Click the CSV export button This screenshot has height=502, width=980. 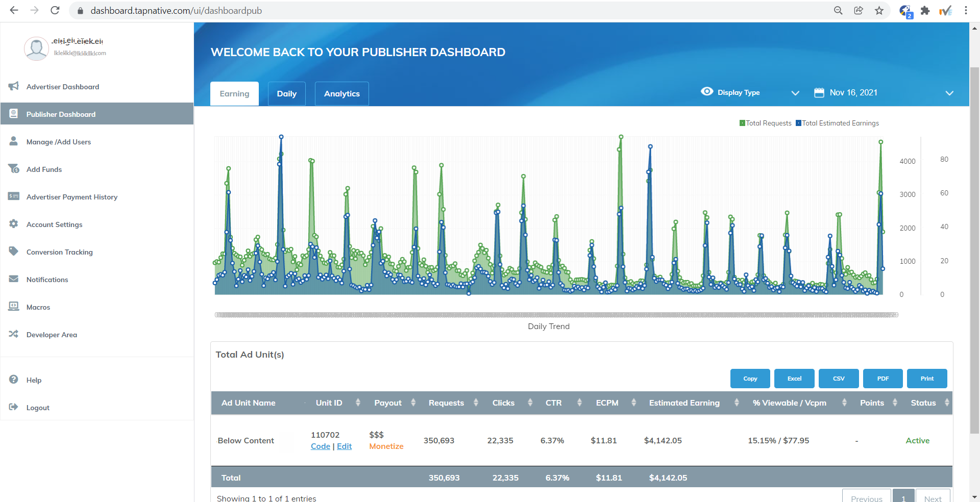pyautogui.click(x=839, y=379)
